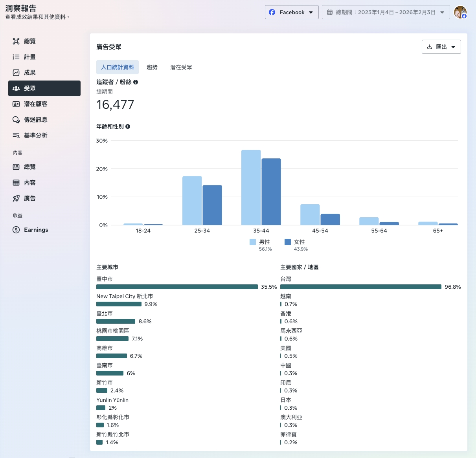Click the 基準分析 benchmark search icon
476x458 pixels.
16,136
